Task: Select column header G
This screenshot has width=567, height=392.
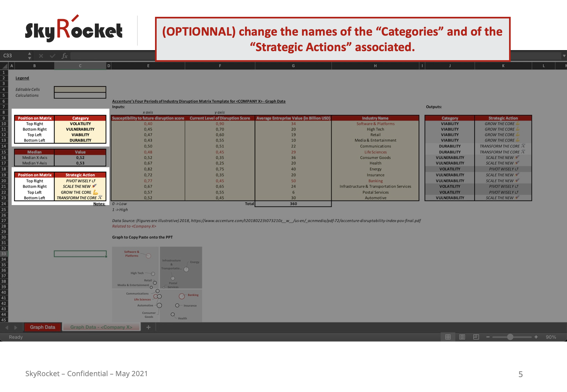Action: tap(293, 66)
